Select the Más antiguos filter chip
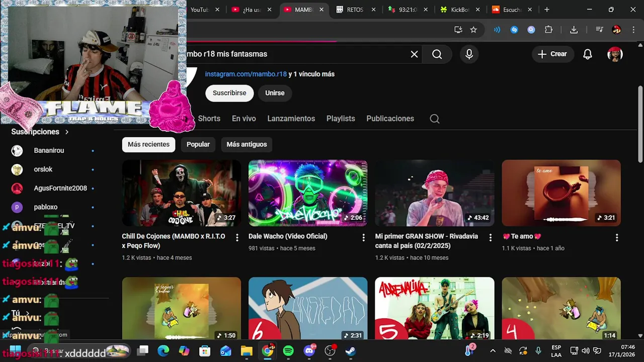Viewport: 644px width, 362px height. click(x=247, y=144)
